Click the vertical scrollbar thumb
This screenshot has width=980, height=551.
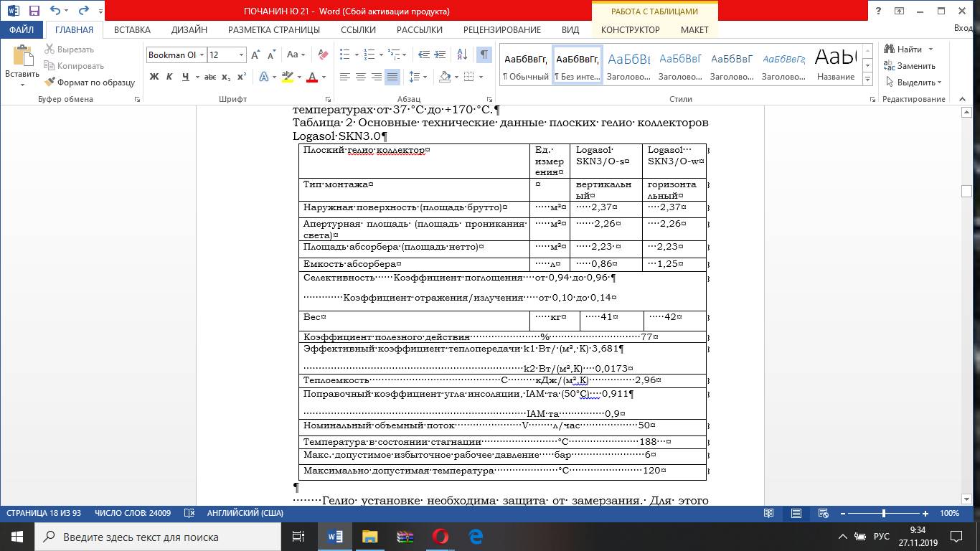click(966, 191)
